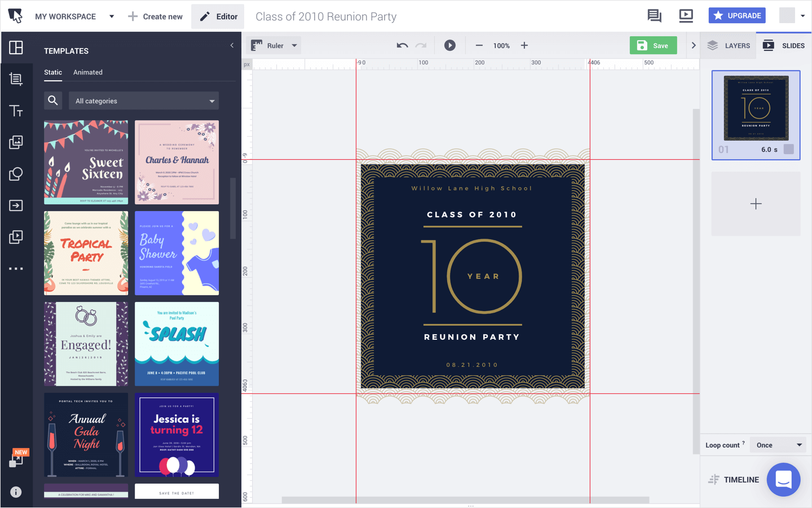Open the Loop count dropdown showing Once
This screenshot has height=508, width=812.
pos(778,445)
